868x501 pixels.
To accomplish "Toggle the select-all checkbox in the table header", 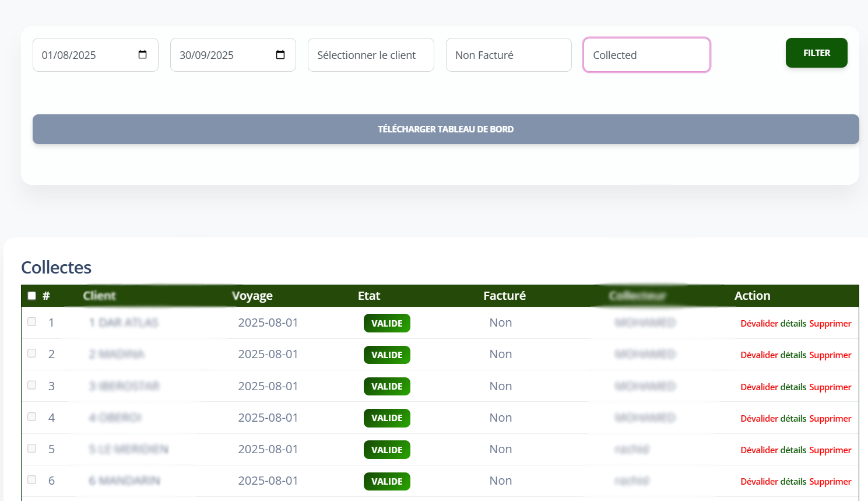I will 32,296.
